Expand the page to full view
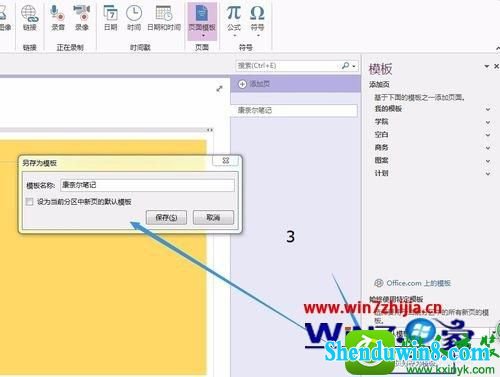The height and width of the screenshot is (377, 500). coord(219,89)
